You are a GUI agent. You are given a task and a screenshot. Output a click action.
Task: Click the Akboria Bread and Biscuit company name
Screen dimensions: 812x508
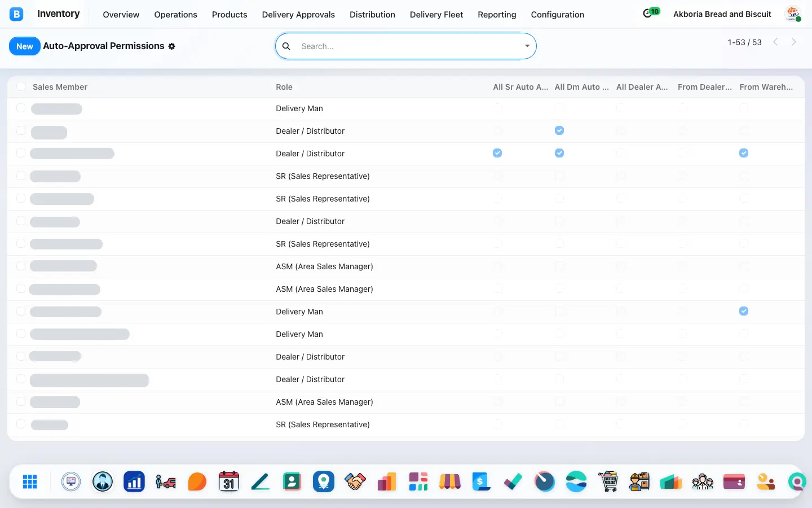[722, 14]
